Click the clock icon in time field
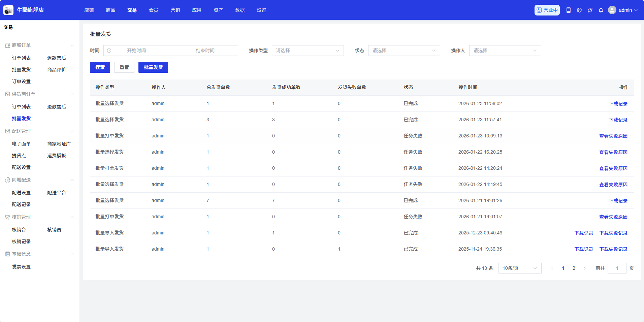The width and height of the screenshot is (644, 322). 109,51
